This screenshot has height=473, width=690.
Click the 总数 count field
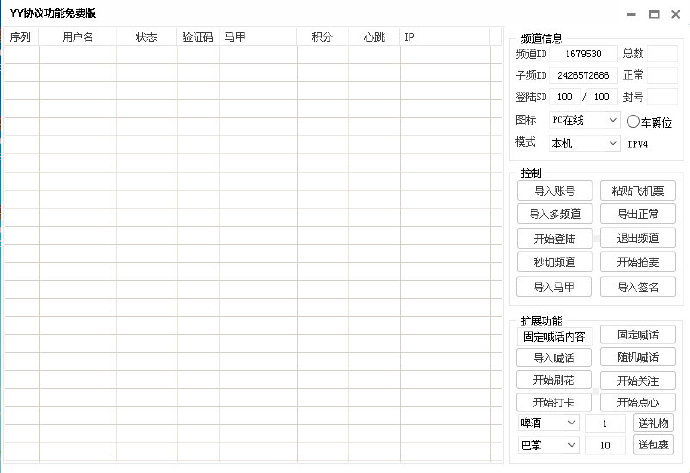(662, 54)
